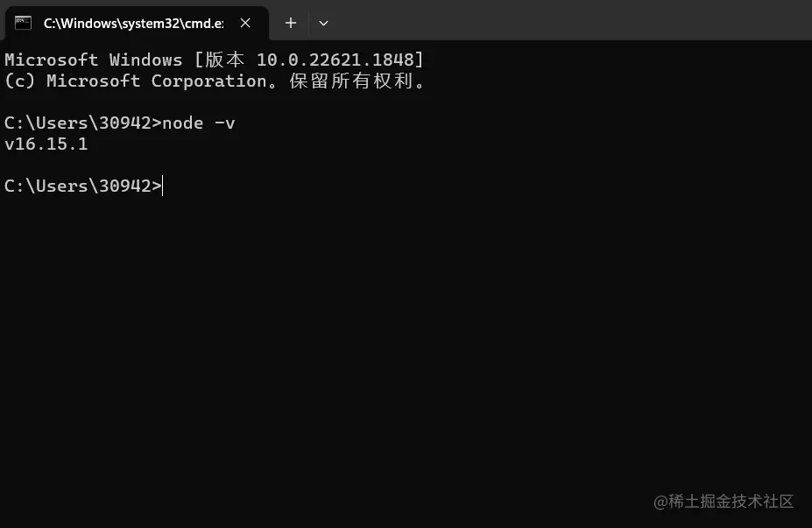Close the cmd.exe tab
This screenshot has width=812, height=528.
[x=246, y=23]
